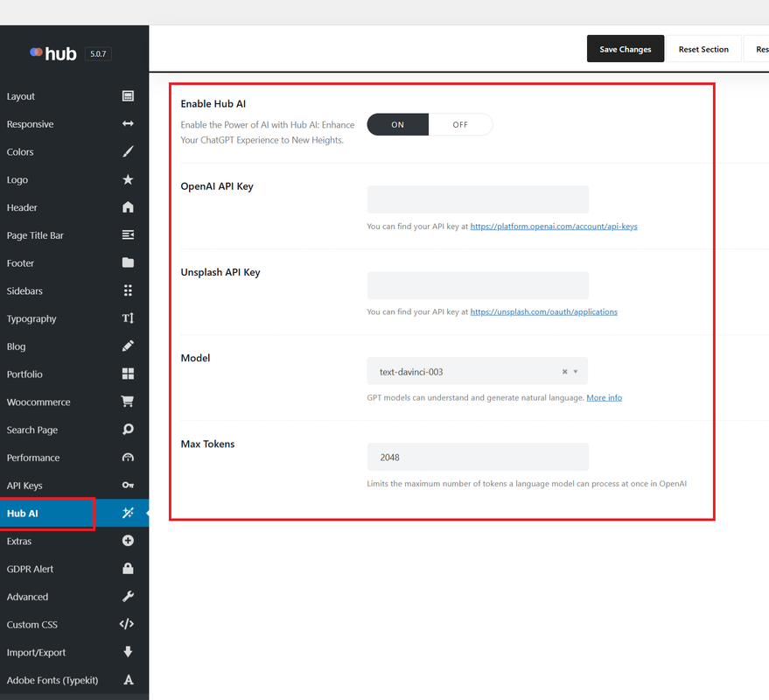Click the Blog pencil icon
The image size is (769, 700).
[128, 346]
